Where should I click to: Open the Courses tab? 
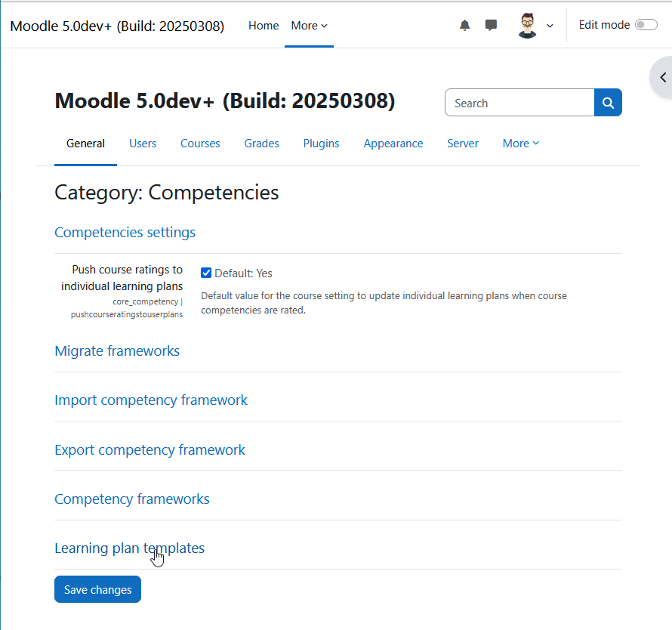click(x=200, y=144)
